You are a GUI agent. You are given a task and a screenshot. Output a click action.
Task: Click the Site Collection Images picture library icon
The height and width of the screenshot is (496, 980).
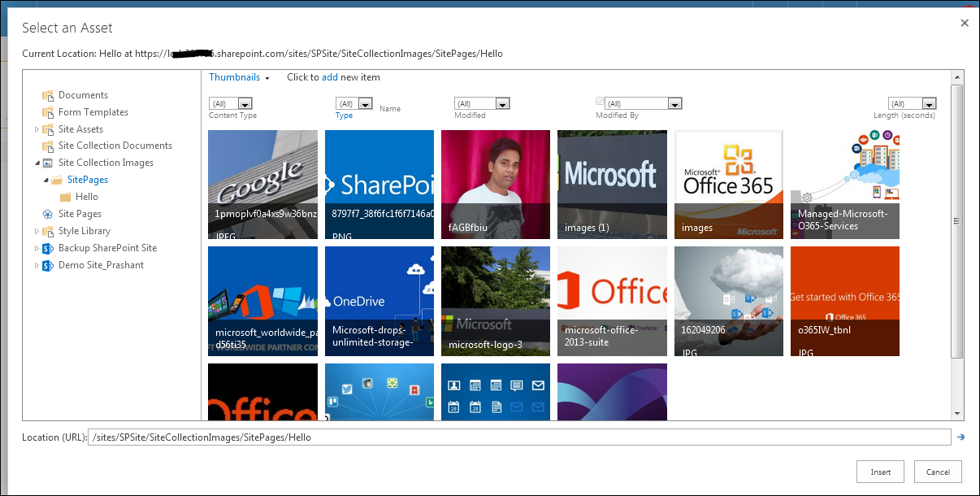tap(48, 163)
